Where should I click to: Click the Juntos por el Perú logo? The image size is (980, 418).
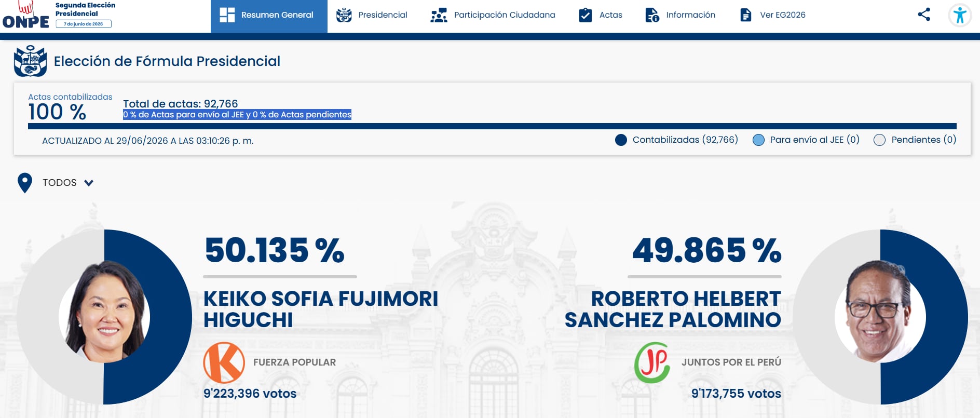[652, 362]
